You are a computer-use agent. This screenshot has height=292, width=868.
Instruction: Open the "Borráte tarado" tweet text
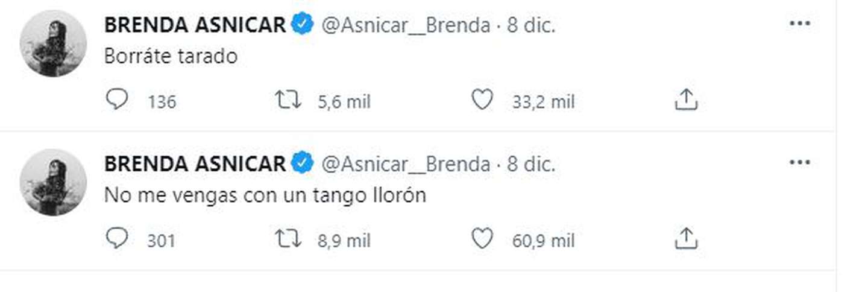[x=171, y=56]
